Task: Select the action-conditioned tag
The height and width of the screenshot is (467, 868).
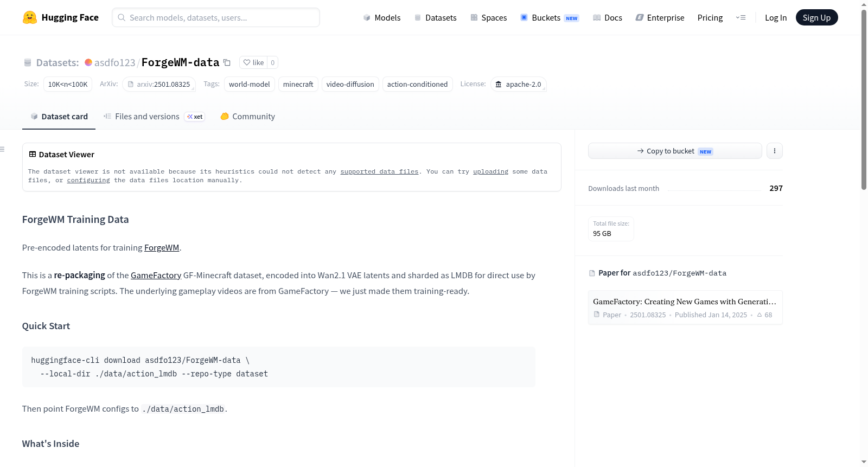Action: pyautogui.click(x=418, y=84)
